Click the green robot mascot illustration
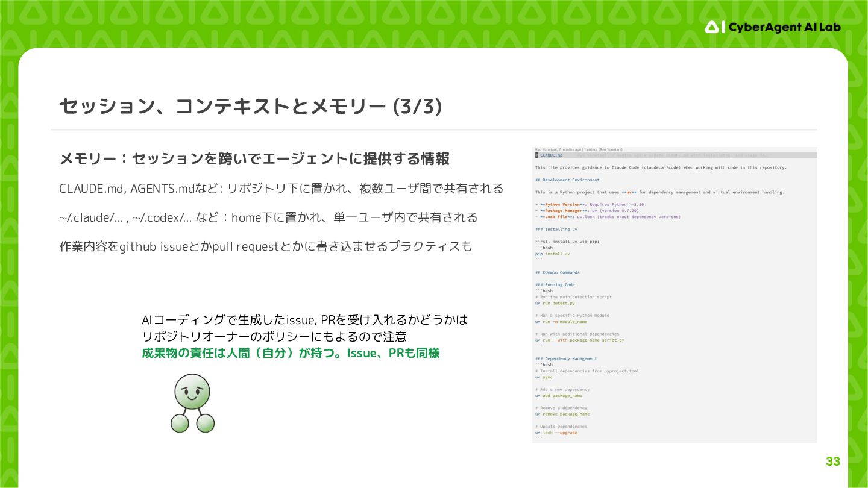The image size is (868, 488). point(192,403)
